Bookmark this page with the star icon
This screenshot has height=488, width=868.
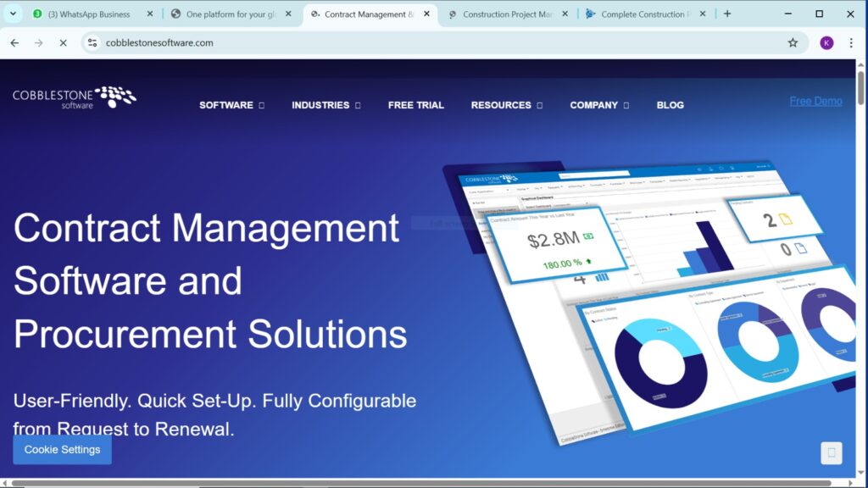click(793, 42)
